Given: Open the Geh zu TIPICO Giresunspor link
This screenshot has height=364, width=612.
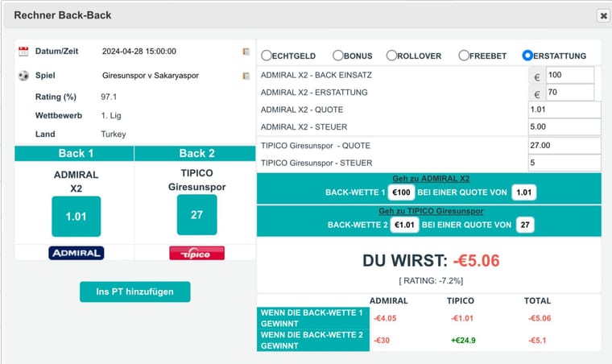Looking at the screenshot, I should point(431,211).
